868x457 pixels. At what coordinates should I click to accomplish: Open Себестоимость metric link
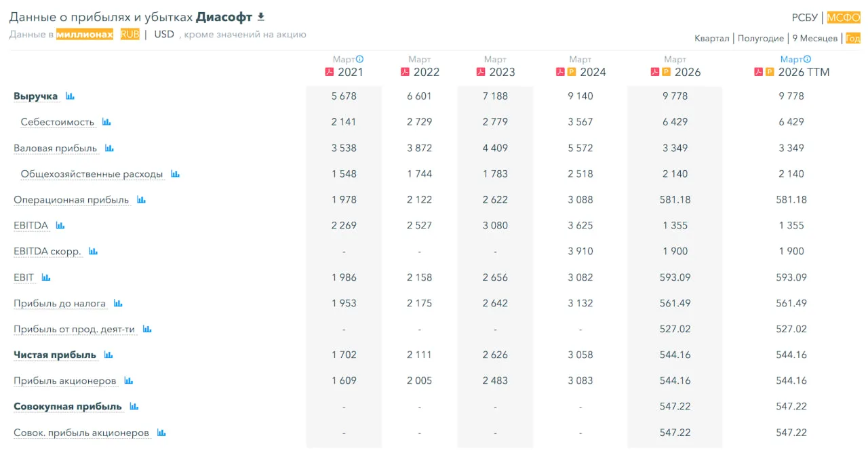[x=58, y=122]
